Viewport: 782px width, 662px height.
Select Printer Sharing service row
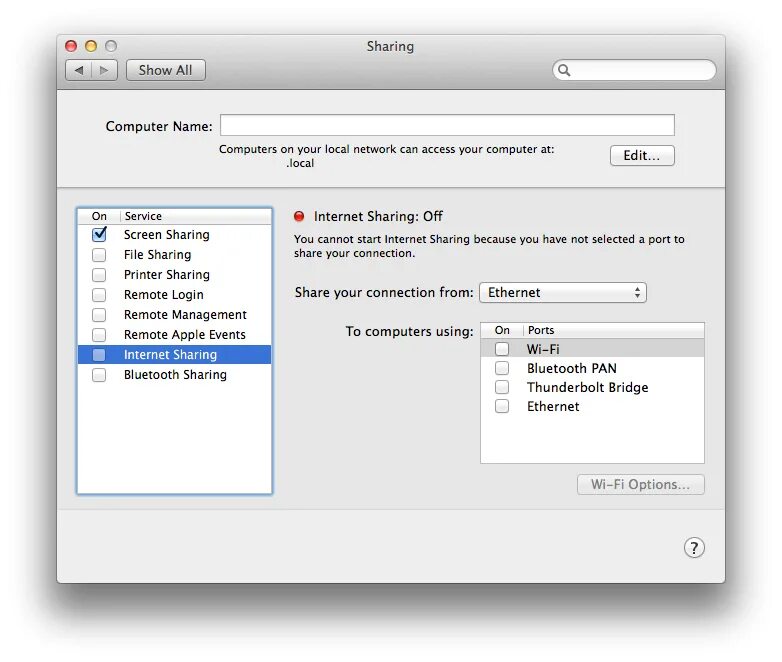point(175,275)
